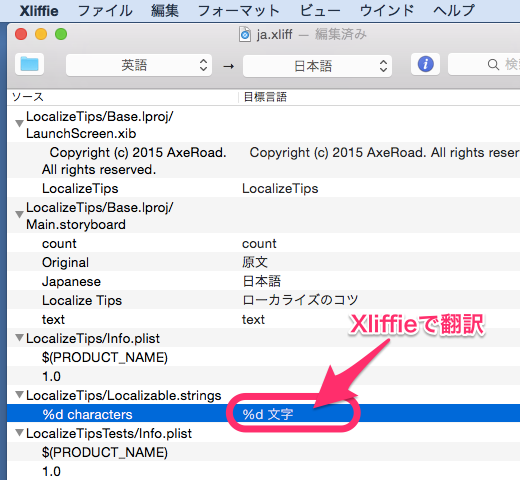Select $(PRODUCT_NAME) under LocalizeTips/Info.plist
The width and height of the screenshot is (520, 480).
[x=105, y=357]
